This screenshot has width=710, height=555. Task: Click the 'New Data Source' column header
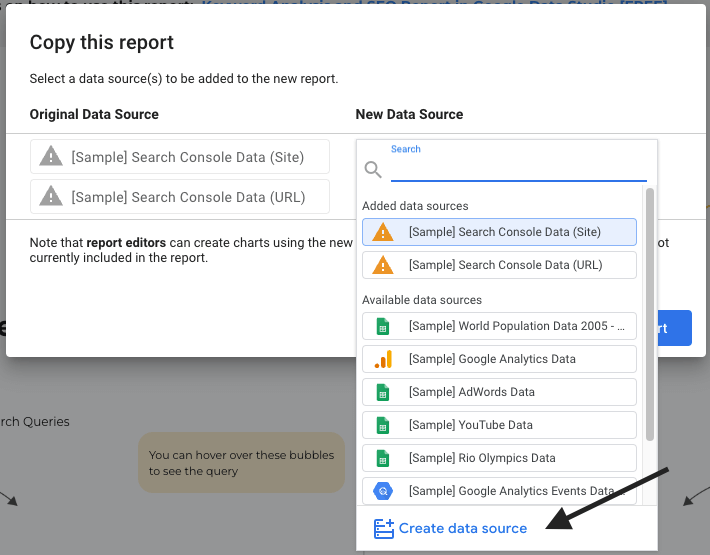pos(409,115)
